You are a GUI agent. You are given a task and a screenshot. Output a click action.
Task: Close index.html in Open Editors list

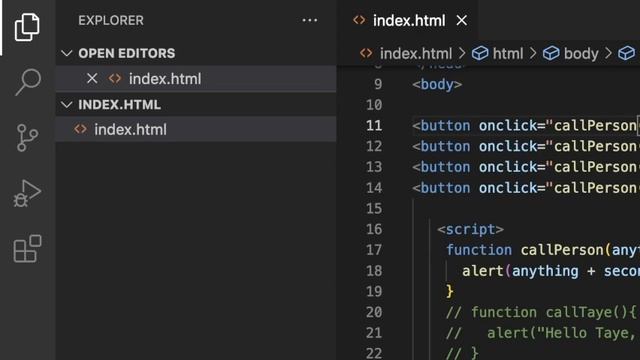coord(92,78)
